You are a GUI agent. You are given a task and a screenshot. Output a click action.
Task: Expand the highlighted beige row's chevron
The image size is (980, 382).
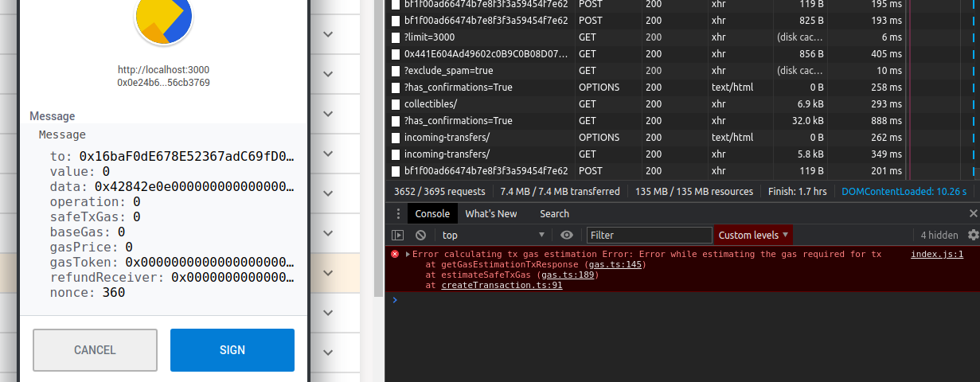tap(328, 272)
